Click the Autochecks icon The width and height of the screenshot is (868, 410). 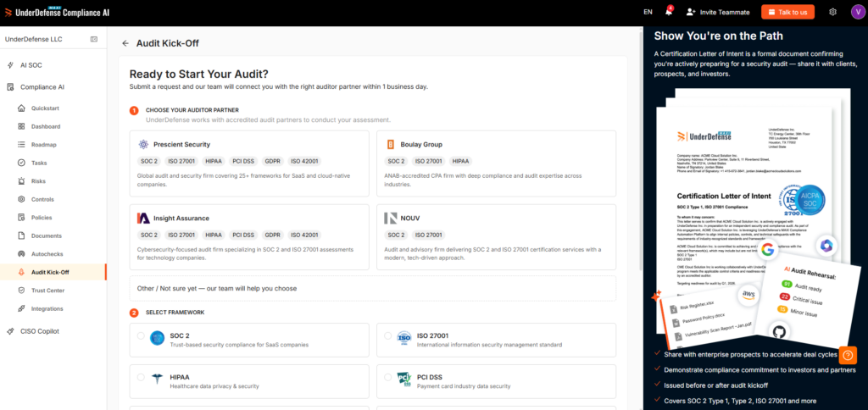(x=21, y=254)
